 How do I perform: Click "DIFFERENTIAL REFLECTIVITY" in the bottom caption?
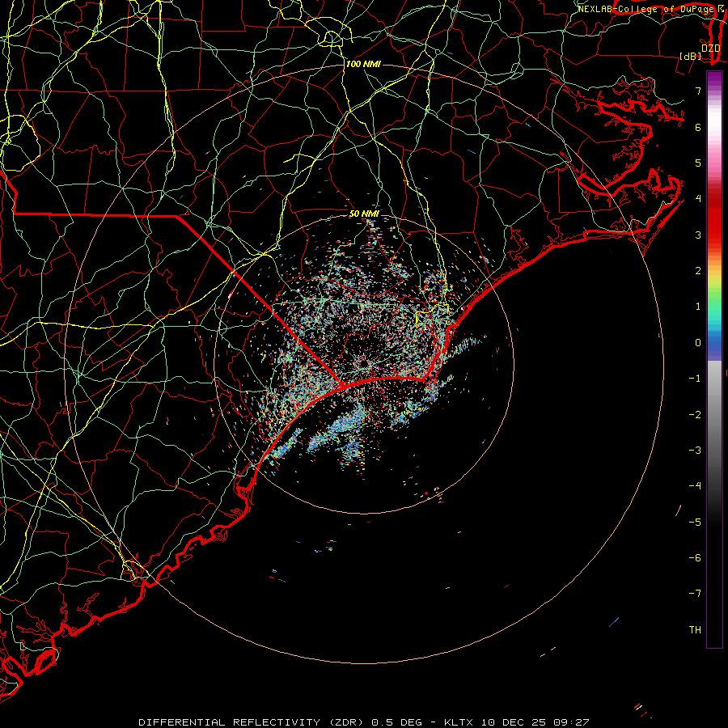click(230, 722)
